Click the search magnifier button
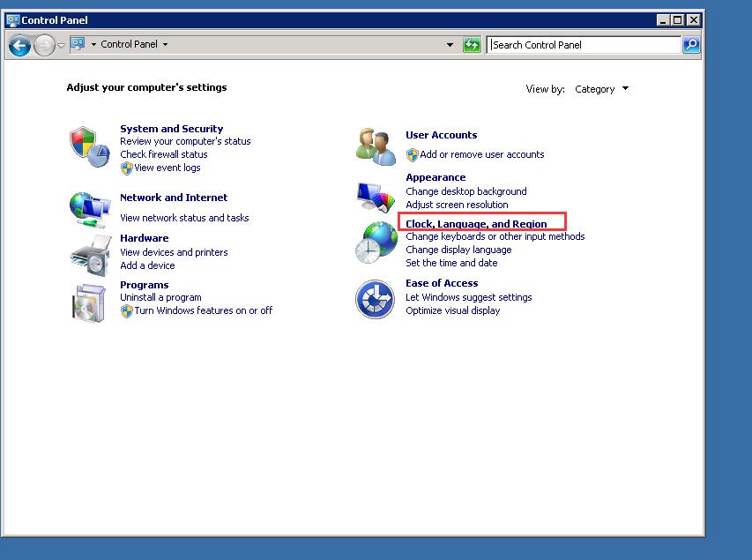The width and height of the screenshot is (752, 560). 691,45
